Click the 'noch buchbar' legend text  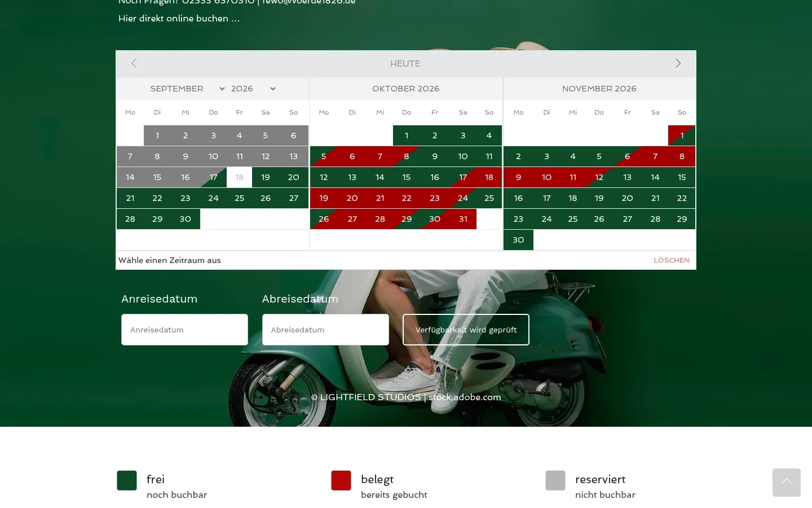(177, 495)
